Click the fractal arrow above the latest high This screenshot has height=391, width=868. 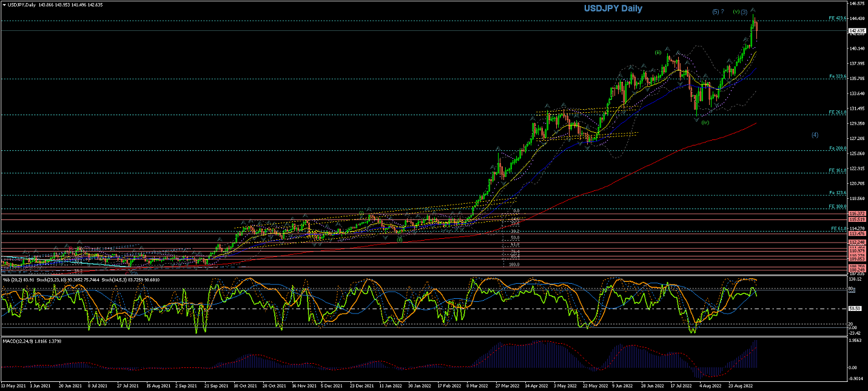pyautogui.click(x=753, y=10)
